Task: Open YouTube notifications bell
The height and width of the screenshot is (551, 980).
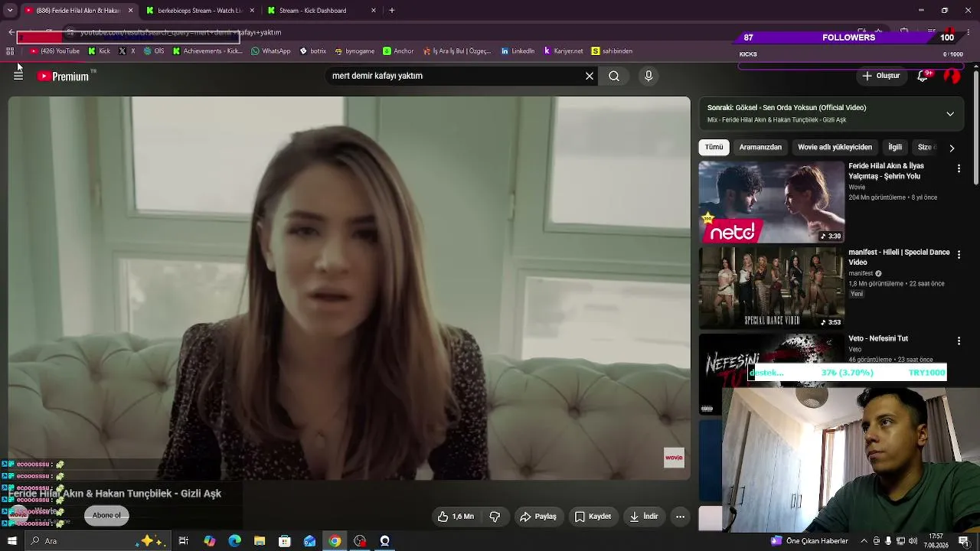Action: (x=923, y=76)
